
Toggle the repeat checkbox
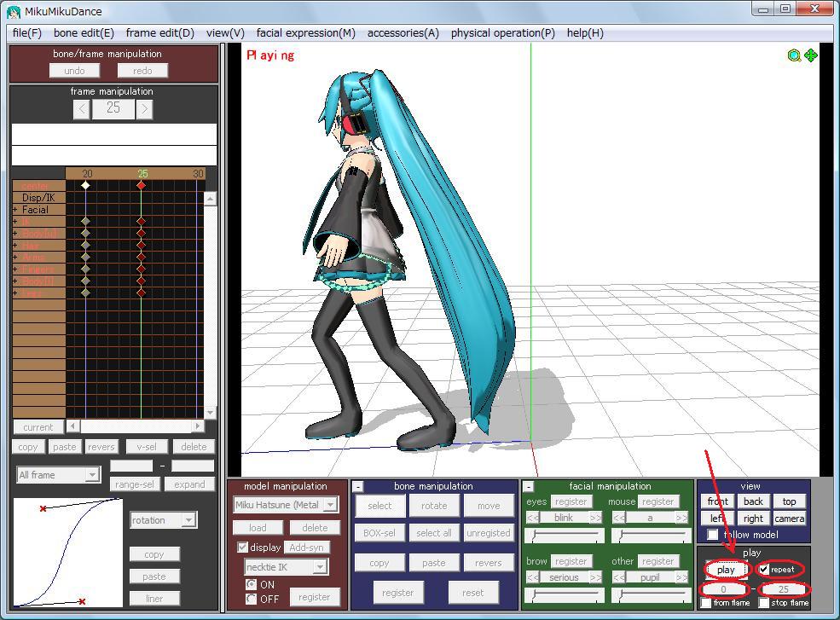point(764,569)
